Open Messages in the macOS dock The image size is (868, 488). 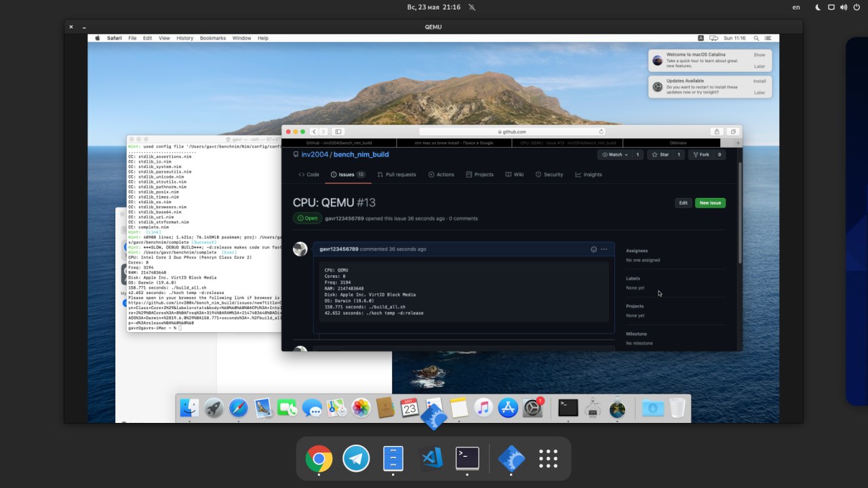(312, 408)
